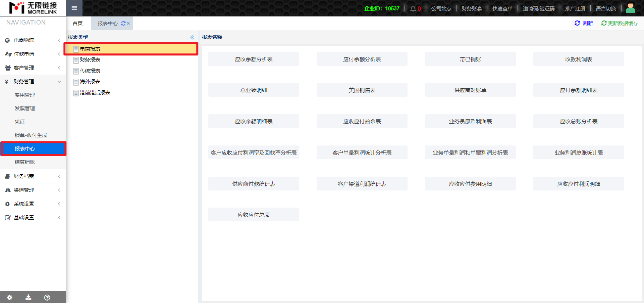
Task: Expand the 电商物流 menu chevron
Action: pyautogui.click(x=59, y=40)
